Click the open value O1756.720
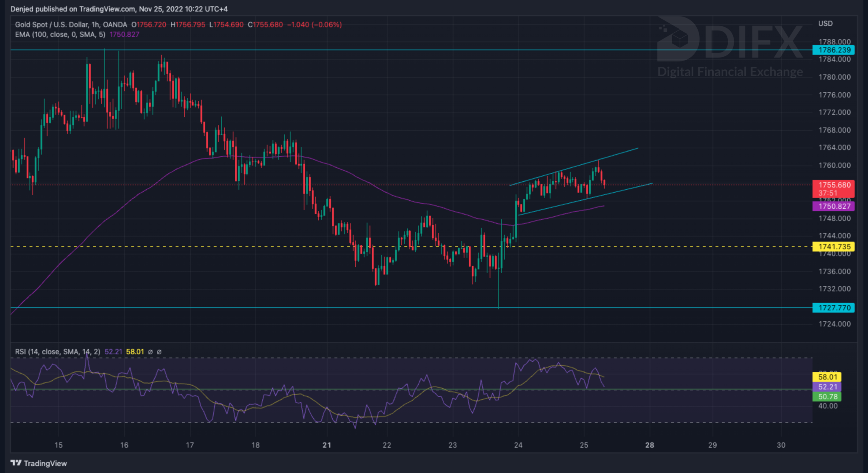The image size is (868, 473). tap(149, 25)
